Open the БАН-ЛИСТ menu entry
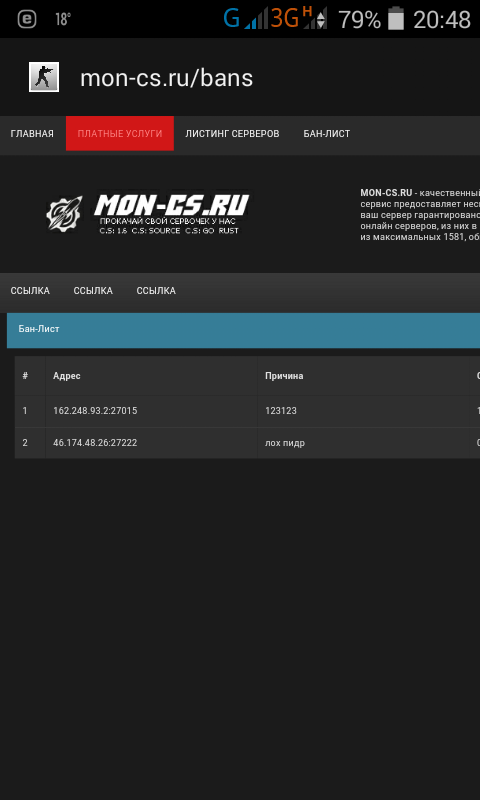The height and width of the screenshot is (800, 480). pos(326,134)
